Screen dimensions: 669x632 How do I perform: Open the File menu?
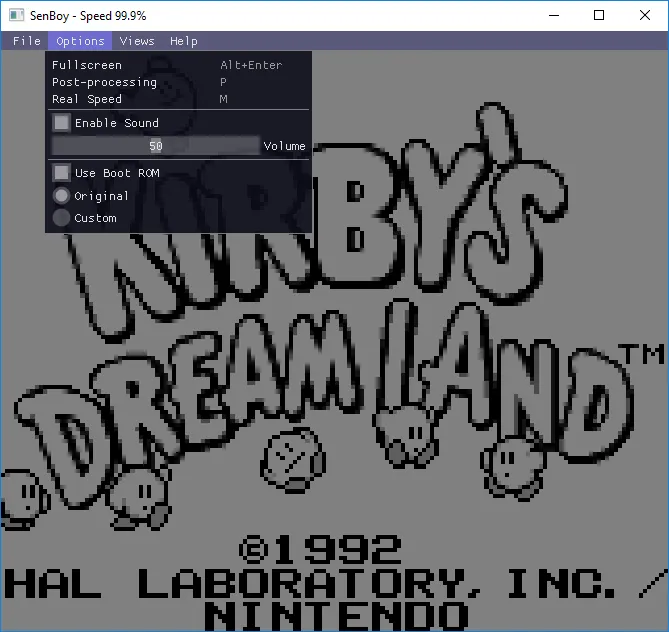[x=26, y=41]
